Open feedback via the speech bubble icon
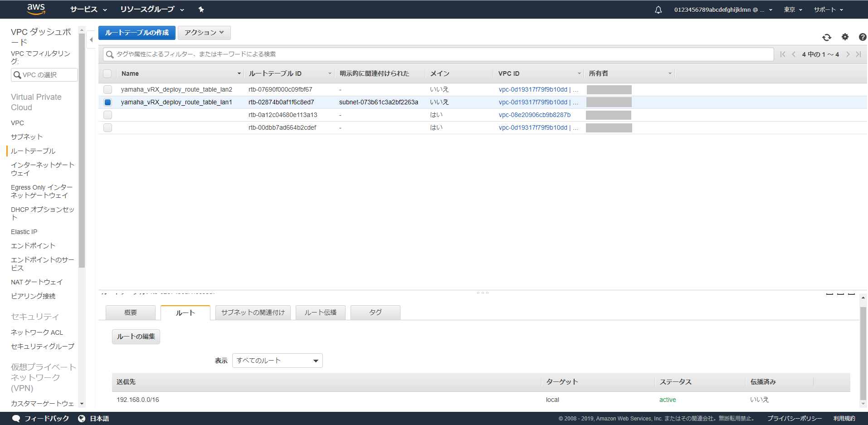The image size is (868, 425). coord(16,418)
